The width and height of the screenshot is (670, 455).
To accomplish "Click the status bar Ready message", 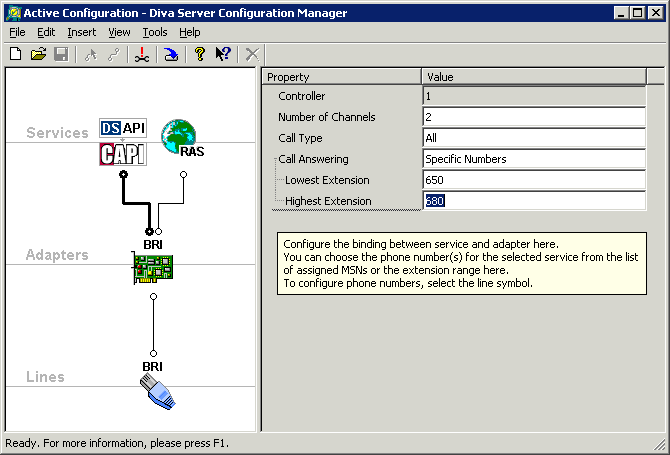I will pyautogui.click(x=117, y=443).
